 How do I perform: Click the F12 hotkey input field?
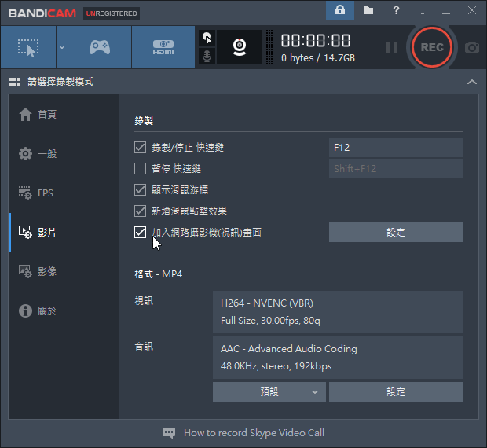tap(395, 148)
